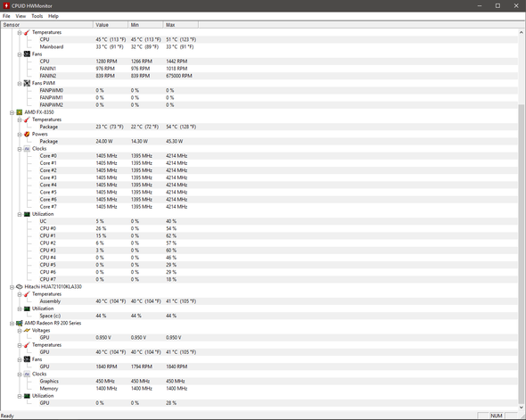Screen dimensions: 526x420
Task: Open the File menu
Action: click(x=6, y=16)
